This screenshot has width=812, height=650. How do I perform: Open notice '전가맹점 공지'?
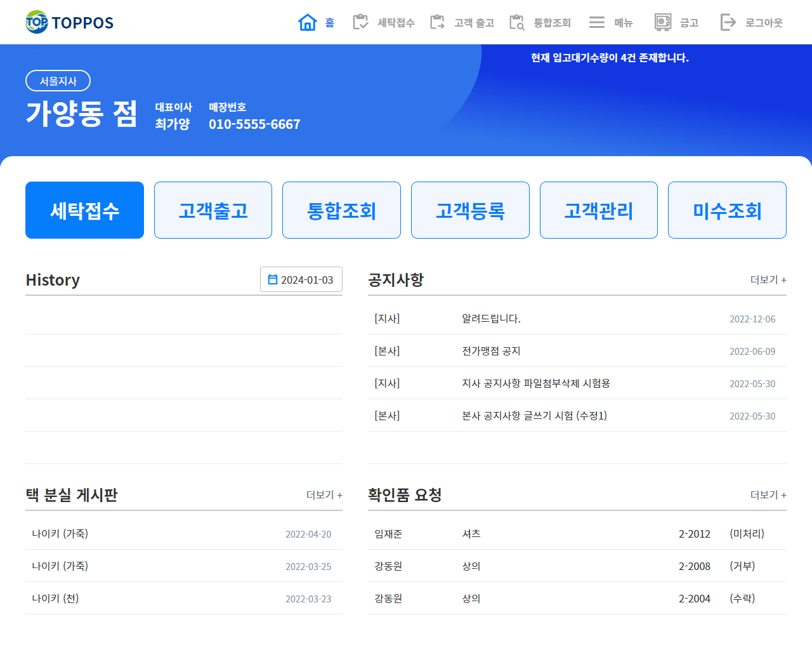pos(491,351)
